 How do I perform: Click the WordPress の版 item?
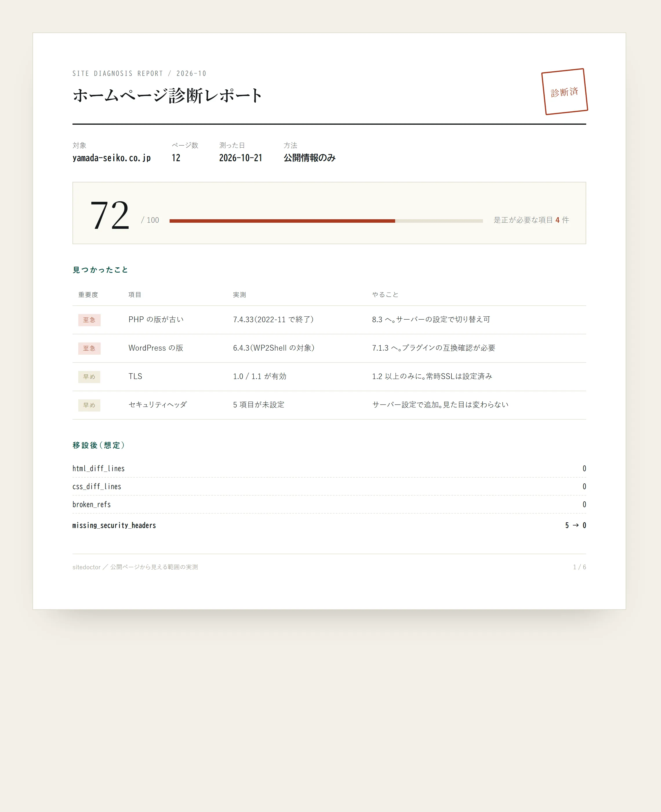pyautogui.click(x=156, y=348)
